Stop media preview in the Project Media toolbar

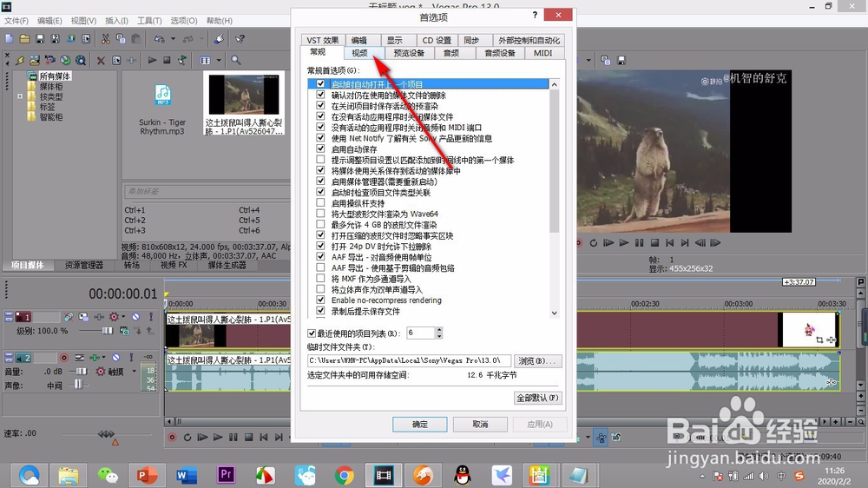click(167, 61)
